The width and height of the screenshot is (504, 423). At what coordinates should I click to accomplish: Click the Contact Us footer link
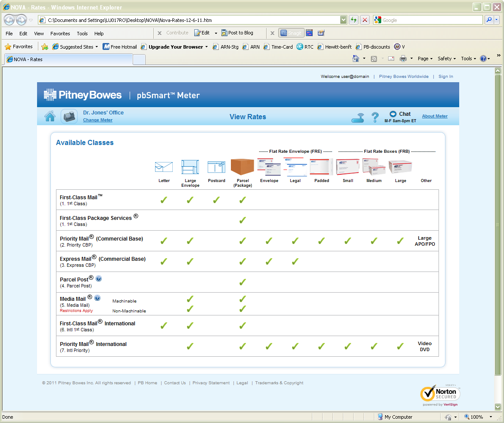[175, 383]
